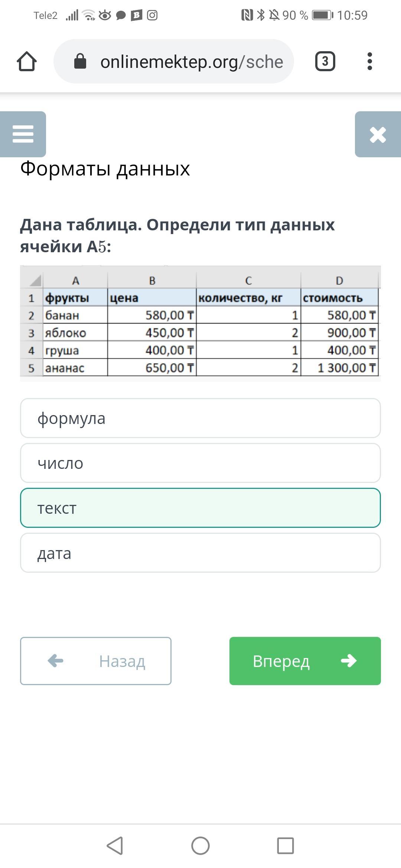Tap the Android home circle button

(200, 846)
